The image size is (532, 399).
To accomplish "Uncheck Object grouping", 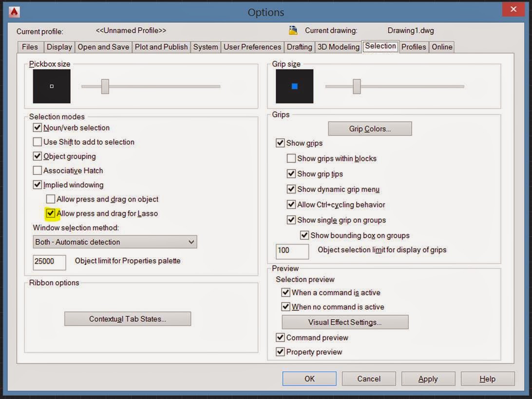I will pos(38,156).
